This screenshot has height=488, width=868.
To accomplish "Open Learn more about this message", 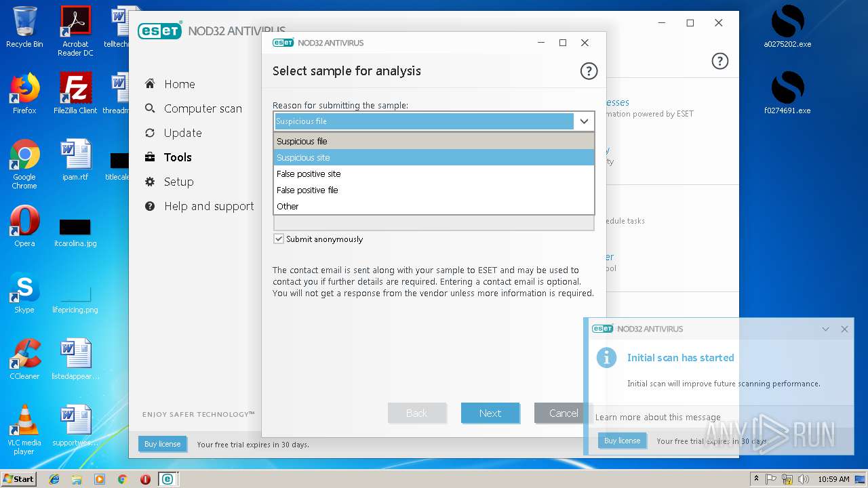I will [658, 418].
